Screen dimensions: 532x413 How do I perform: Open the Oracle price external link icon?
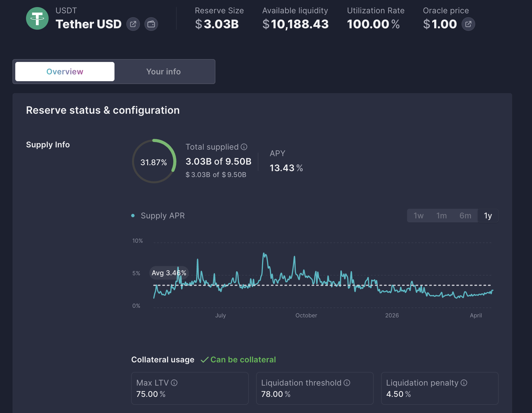468,24
